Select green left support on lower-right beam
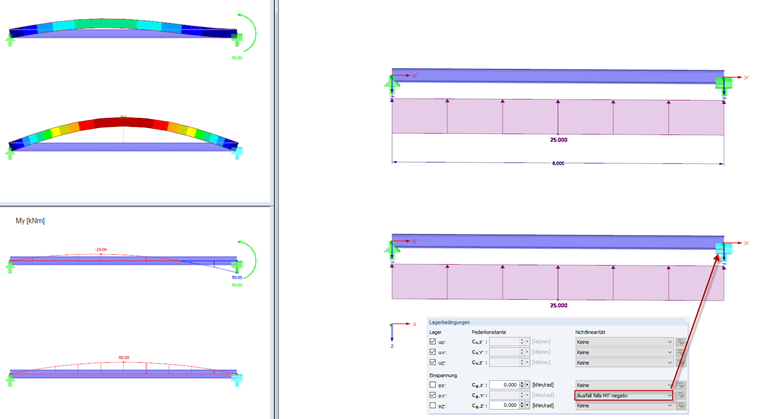The image size is (760, 419). click(392, 251)
